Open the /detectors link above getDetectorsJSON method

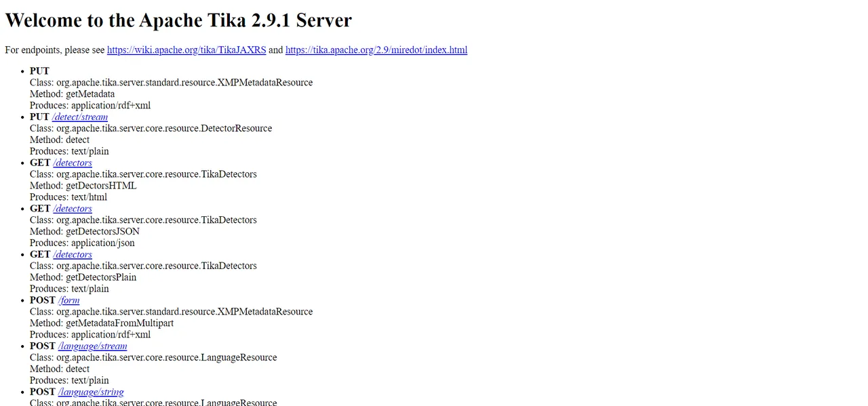[73, 209]
